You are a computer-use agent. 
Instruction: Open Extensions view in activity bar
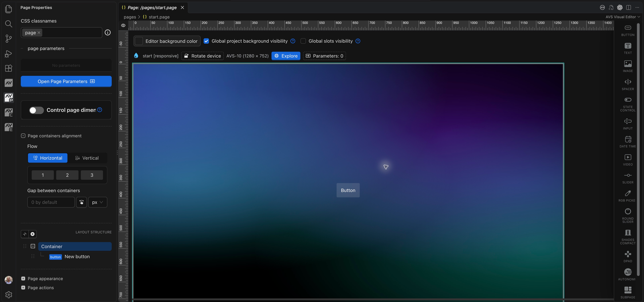tap(9, 68)
